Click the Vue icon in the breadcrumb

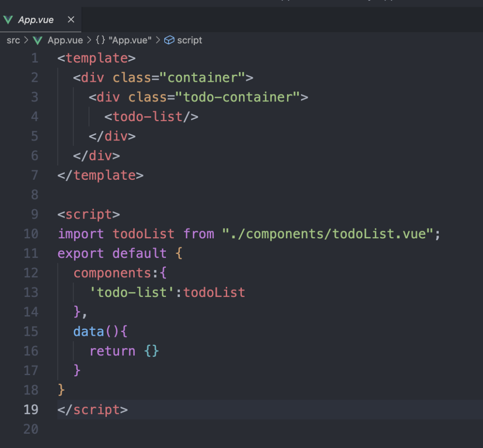click(38, 40)
